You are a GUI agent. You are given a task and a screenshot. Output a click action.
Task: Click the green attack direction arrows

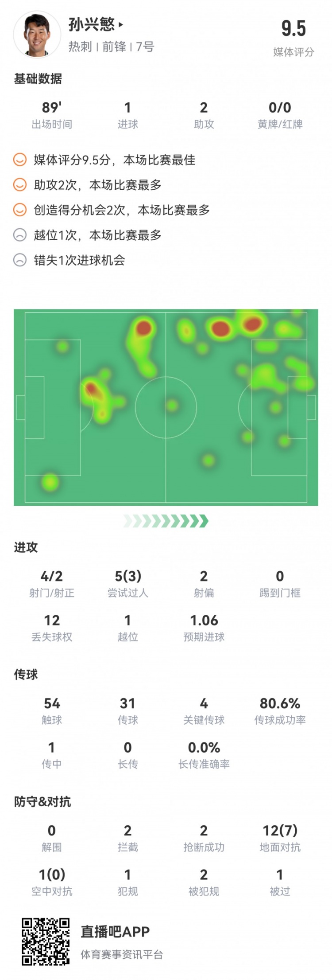pyautogui.click(x=166, y=521)
